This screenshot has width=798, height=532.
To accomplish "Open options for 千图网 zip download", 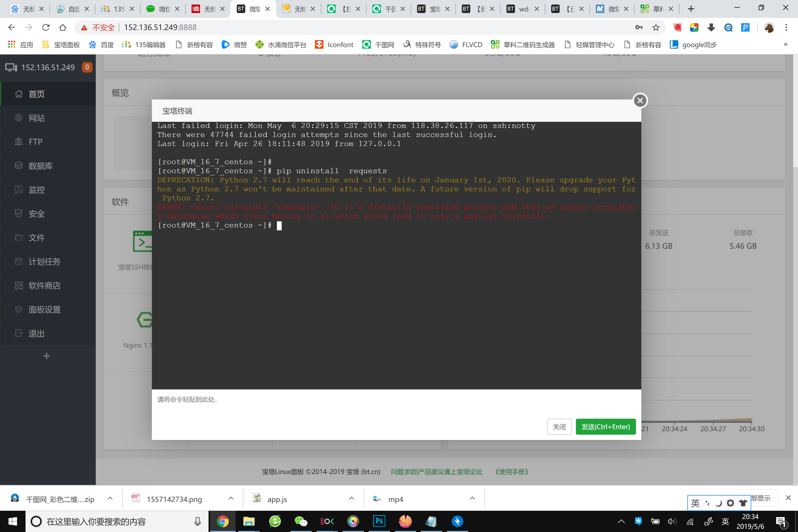I will pos(110,498).
